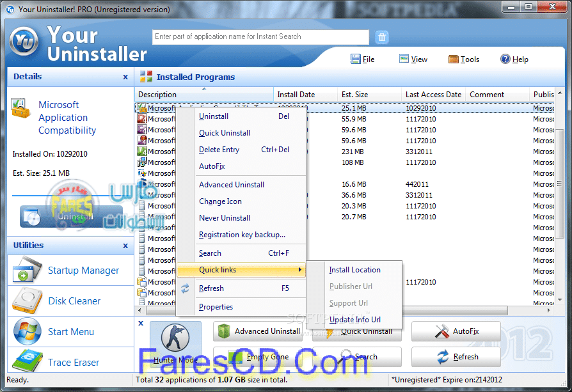This screenshot has height=392, width=572.
Task: Click the app icon in the title bar
Action: click(x=10, y=9)
